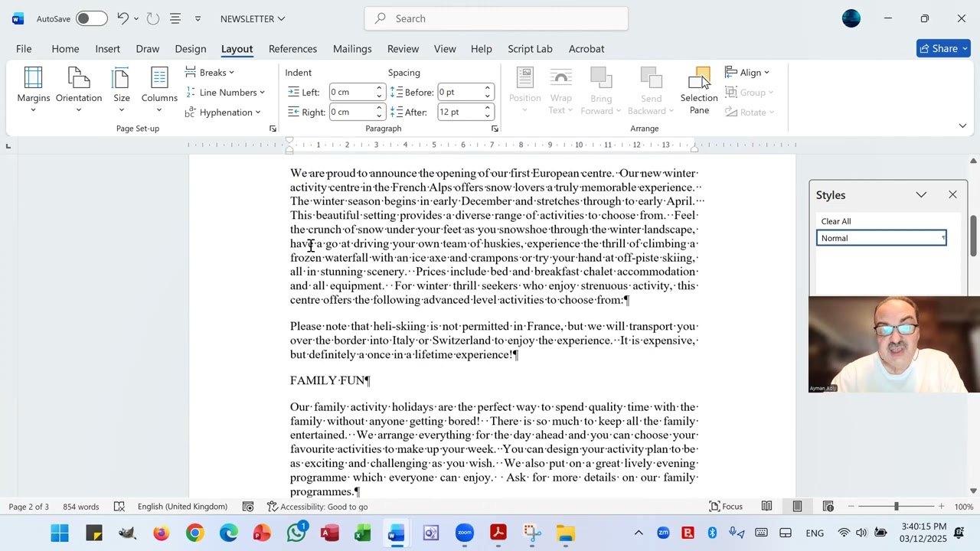
Task: Open the Margins options
Action: coord(33,90)
